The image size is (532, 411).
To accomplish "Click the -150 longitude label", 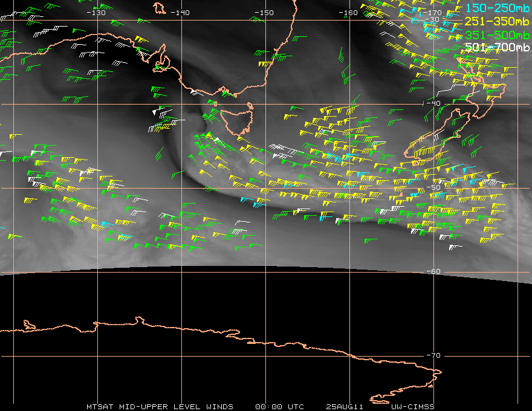I will pos(264,13).
